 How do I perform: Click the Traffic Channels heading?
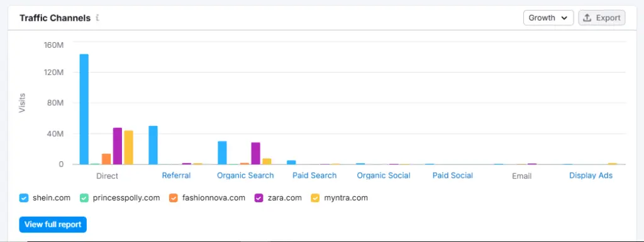click(x=55, y=18)
